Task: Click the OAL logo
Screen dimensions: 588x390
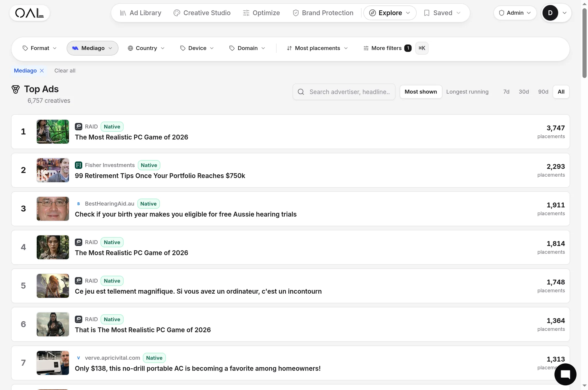Action: pyautogui.click(x=30, y=13)
